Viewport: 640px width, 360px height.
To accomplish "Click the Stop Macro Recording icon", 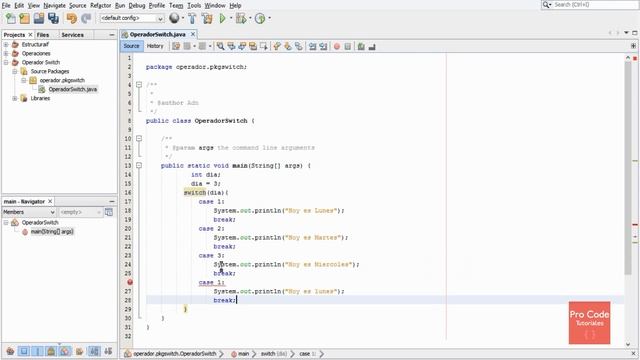I will pos(348,47).
